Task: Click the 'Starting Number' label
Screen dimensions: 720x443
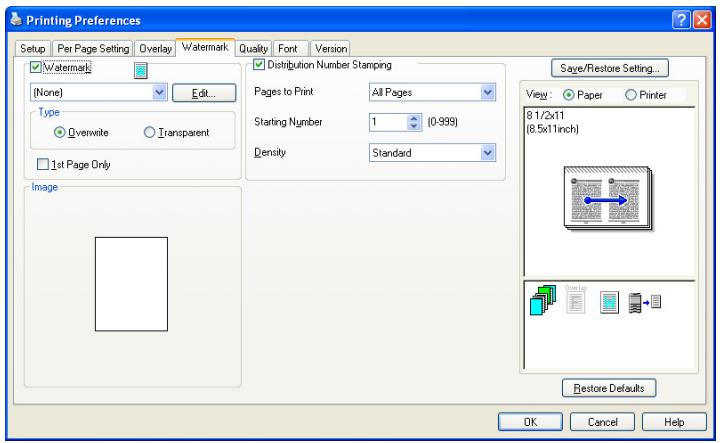Action: pyautogui.click(x=288, y=122)
